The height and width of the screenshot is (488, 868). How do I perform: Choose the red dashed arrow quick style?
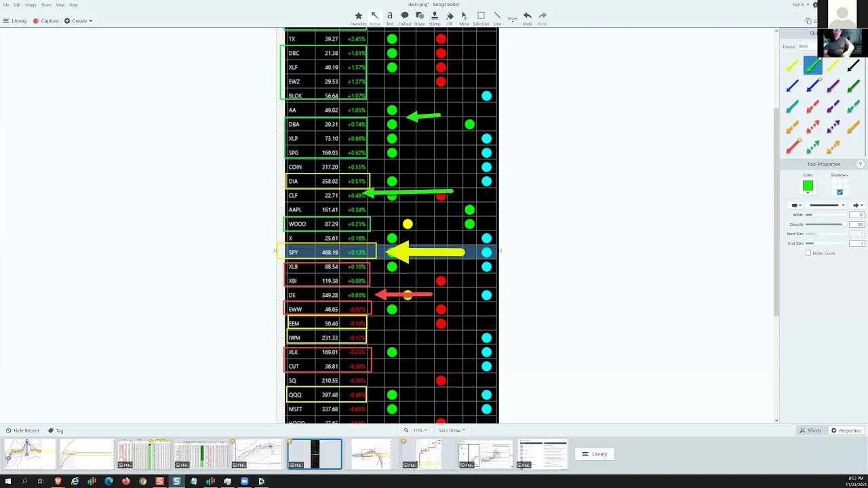pos(812,106)
